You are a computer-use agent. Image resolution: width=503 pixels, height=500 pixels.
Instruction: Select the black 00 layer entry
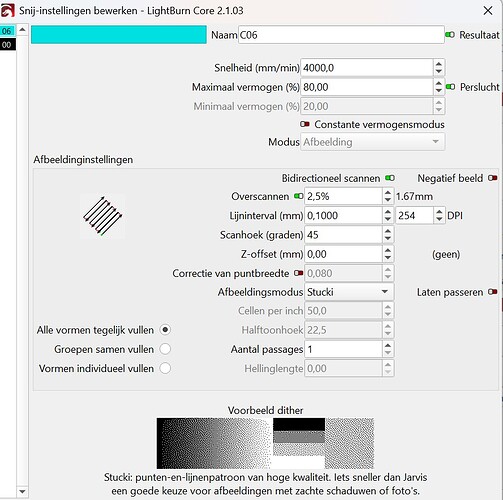[8, 44]
